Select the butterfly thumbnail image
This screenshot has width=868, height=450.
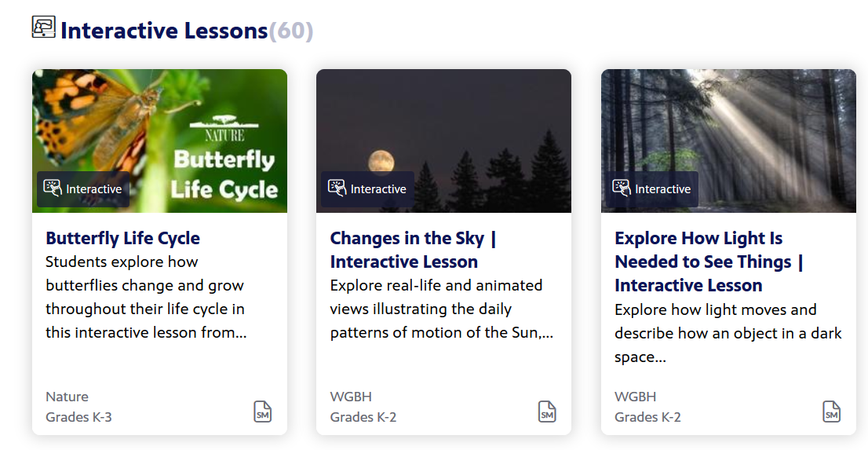(x=159, y=141)
